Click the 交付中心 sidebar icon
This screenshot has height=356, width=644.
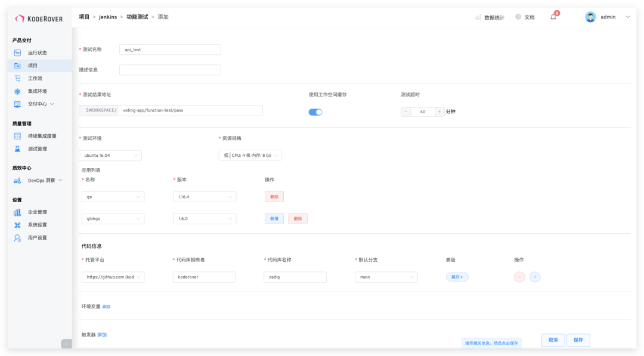[17, 104]
